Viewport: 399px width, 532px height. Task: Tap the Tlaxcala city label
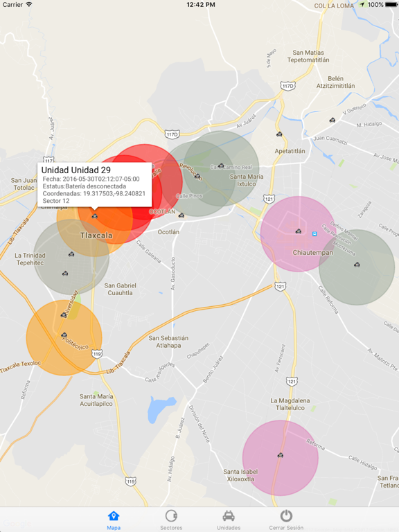pos(96,235)
